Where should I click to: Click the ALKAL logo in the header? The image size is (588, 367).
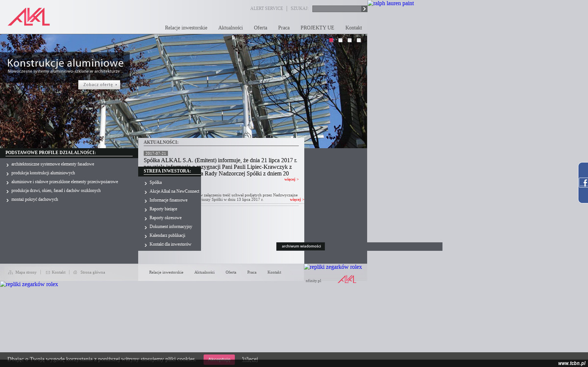(29, 17)
